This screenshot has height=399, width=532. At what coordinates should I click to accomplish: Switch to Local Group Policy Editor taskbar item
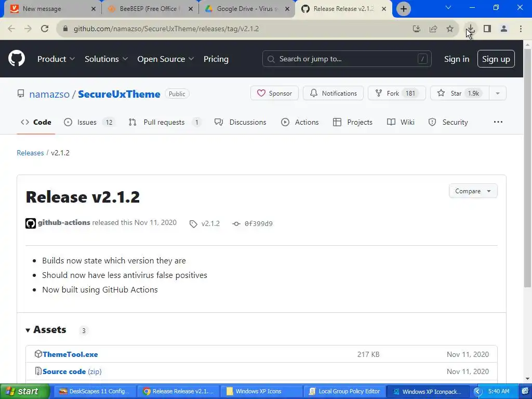click(344, 391)
